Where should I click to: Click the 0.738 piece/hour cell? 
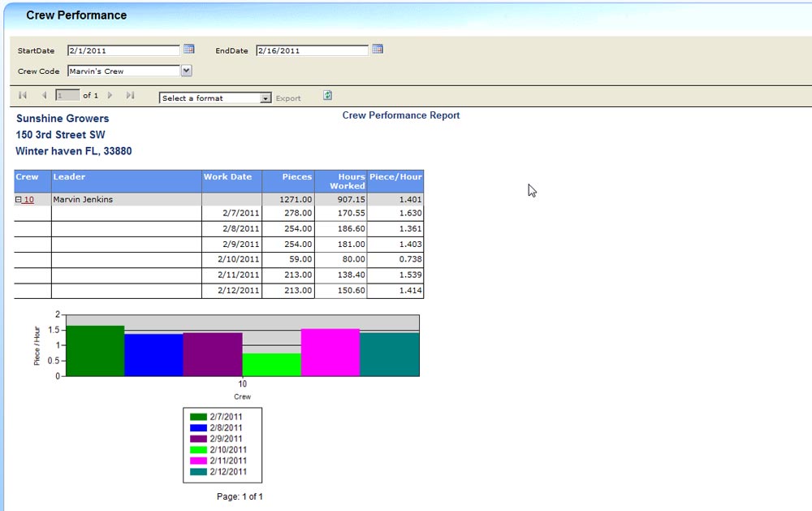click(x=395, y=259)
